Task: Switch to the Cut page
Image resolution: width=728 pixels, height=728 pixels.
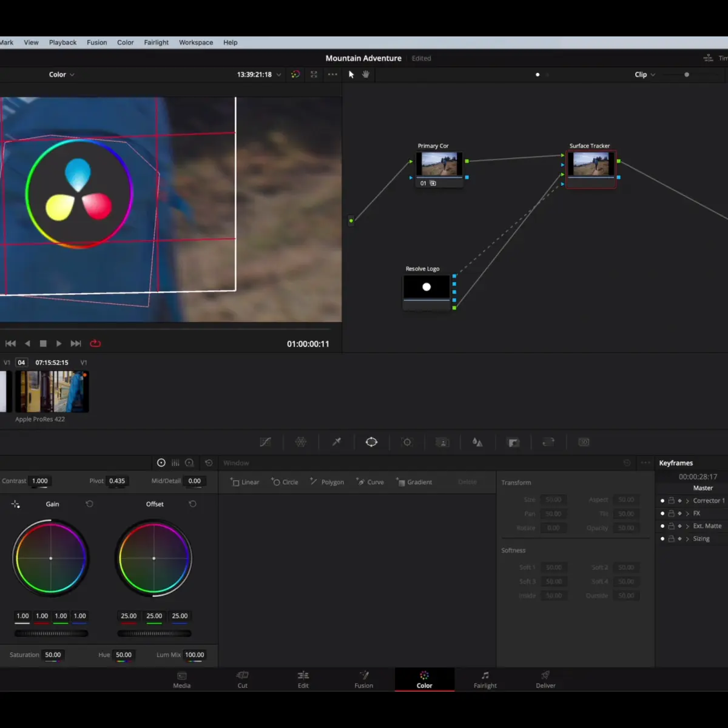Action: coord(243,680)
